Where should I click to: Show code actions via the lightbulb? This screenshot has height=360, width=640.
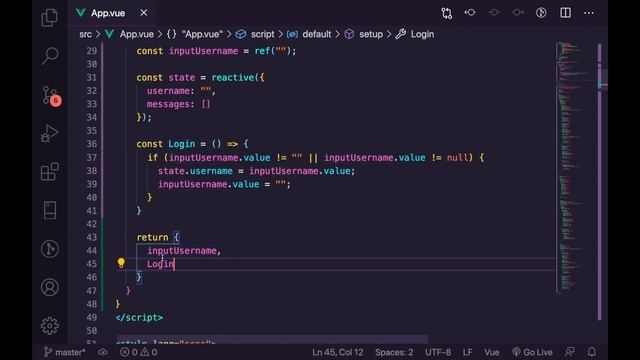click(121, 263)
